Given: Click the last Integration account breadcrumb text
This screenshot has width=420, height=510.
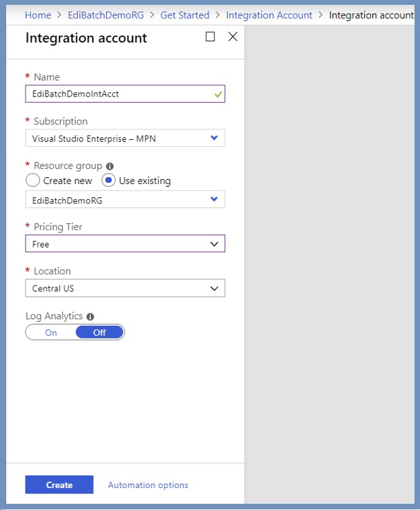Looking at the screenshot, I should coord(371,15).
